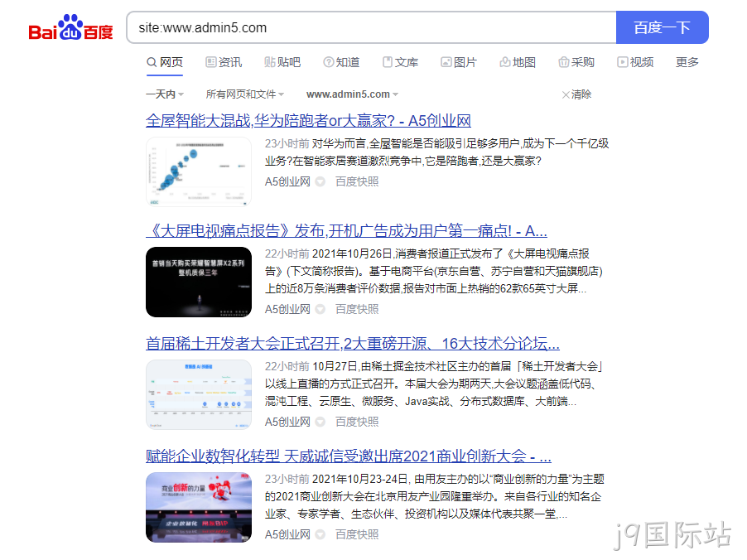Click the Baidu paw logo

coord(70,27)
